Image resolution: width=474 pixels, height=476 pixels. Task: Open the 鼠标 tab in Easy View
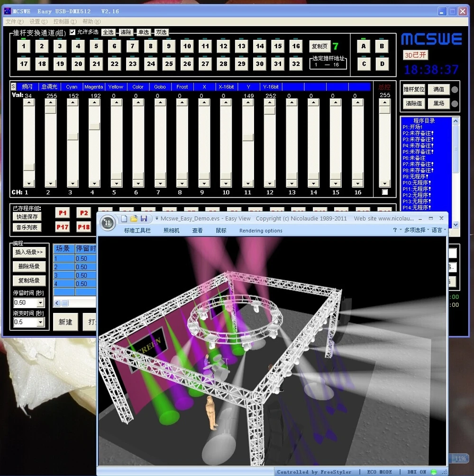tap(221, 230)
